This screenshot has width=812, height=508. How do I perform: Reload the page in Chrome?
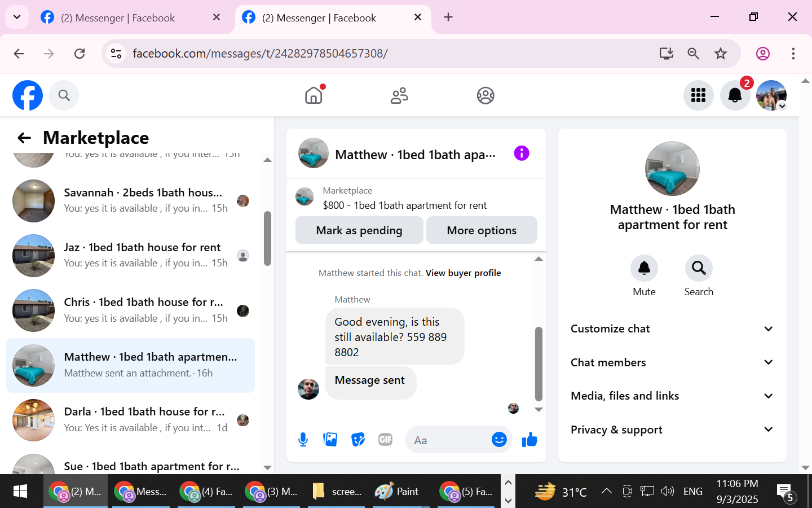tap(80, 54)
